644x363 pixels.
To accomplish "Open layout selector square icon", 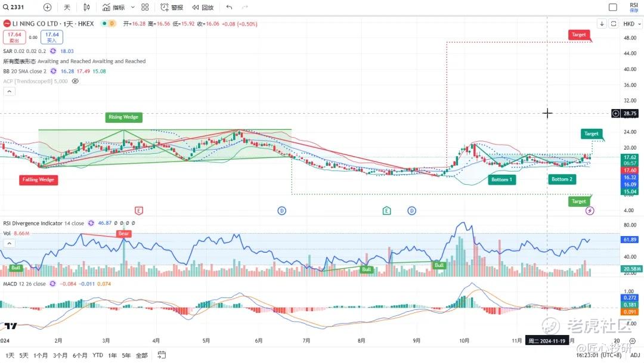I will tap(613, 7).
